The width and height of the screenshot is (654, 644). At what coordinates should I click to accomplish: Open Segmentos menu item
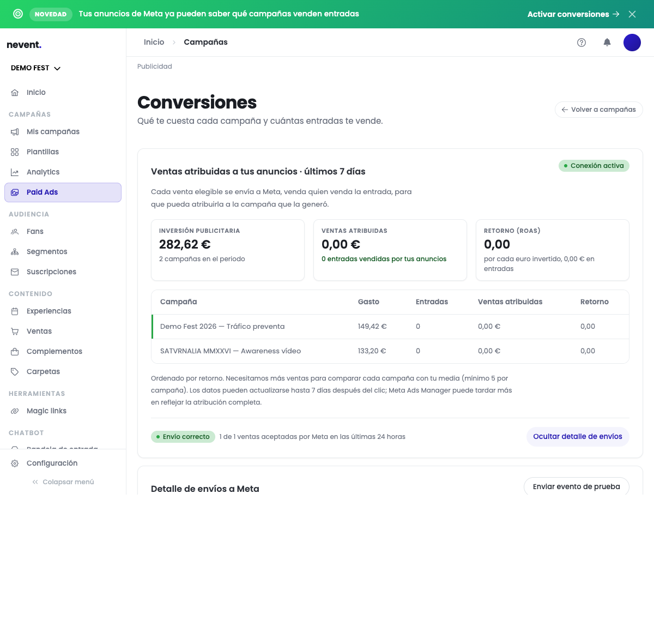click(x=63, y=252)
